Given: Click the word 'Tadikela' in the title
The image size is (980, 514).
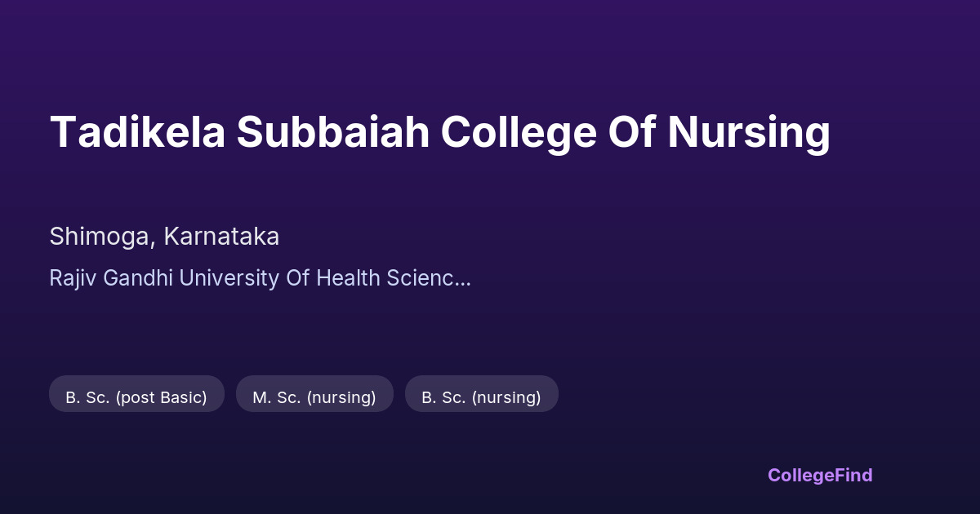Looking at the screenshot, I should click(x=136, y=132).
